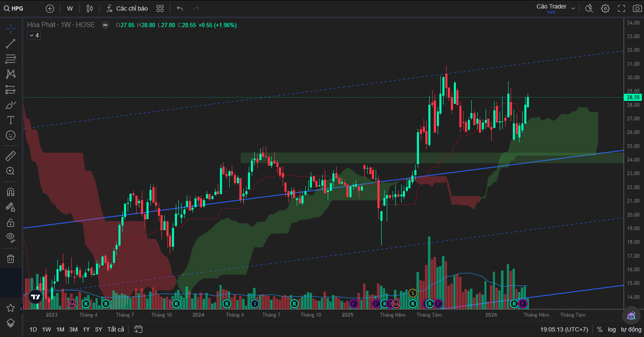Expand the legend indicator list showing 4
The width and height of the screenshot is (644, 337).
(34, 35)
